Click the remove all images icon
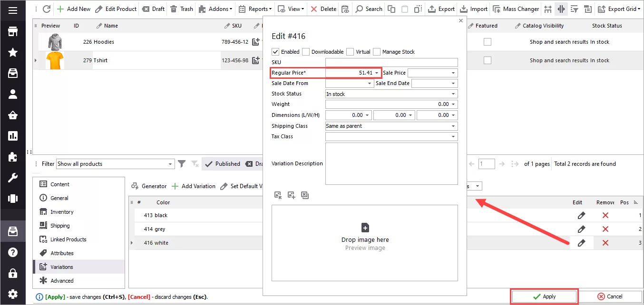644x305 pixels. pos(305,195)
